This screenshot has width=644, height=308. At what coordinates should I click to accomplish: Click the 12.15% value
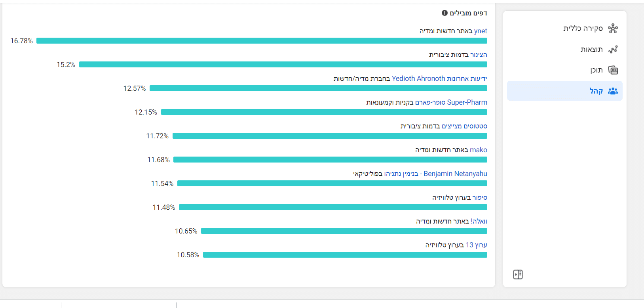point(146,112)
